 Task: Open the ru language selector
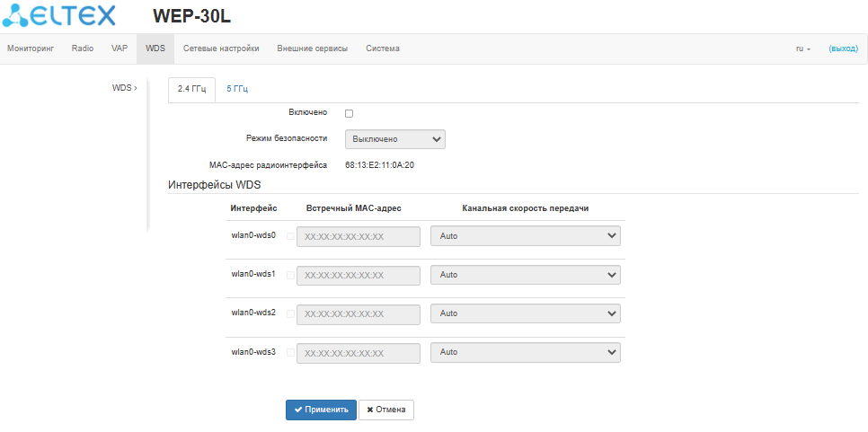[x=803, y=48]
